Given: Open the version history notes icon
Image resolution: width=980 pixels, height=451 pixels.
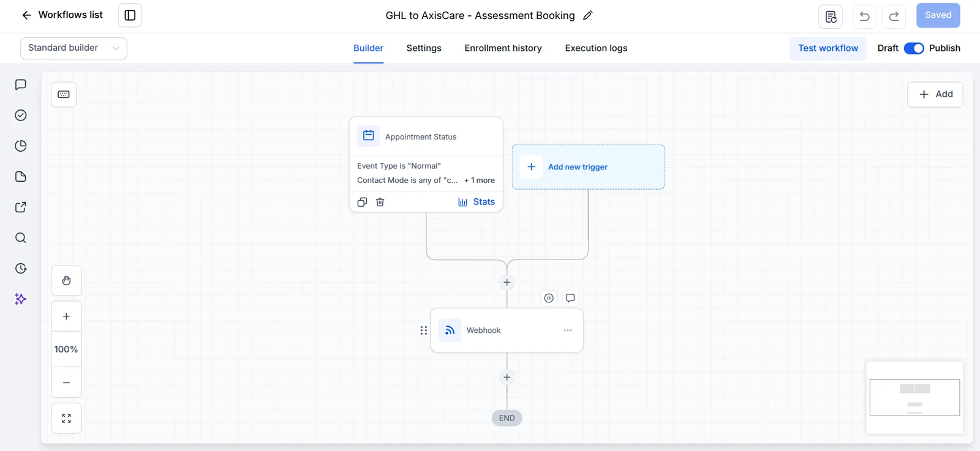Looking at the screenshot, I should click(x=831, y=17).
